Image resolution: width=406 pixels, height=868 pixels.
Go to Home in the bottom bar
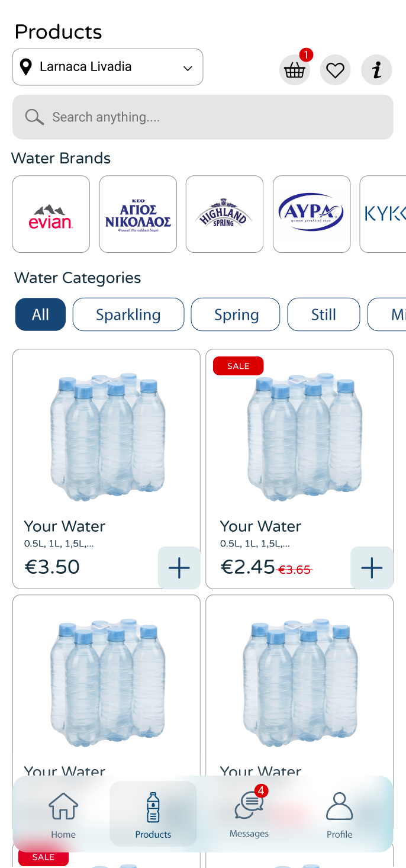pyautogui.click(x=63, y=815)
